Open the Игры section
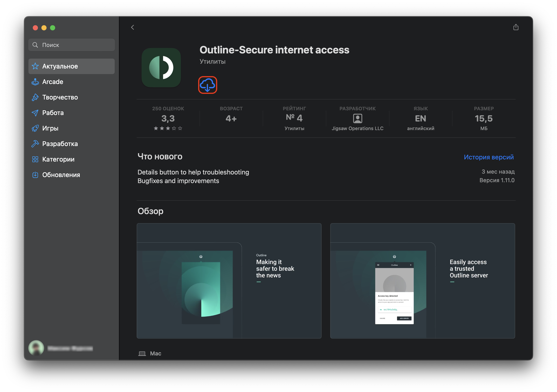The image size is (557, 392). click(72, 128)
